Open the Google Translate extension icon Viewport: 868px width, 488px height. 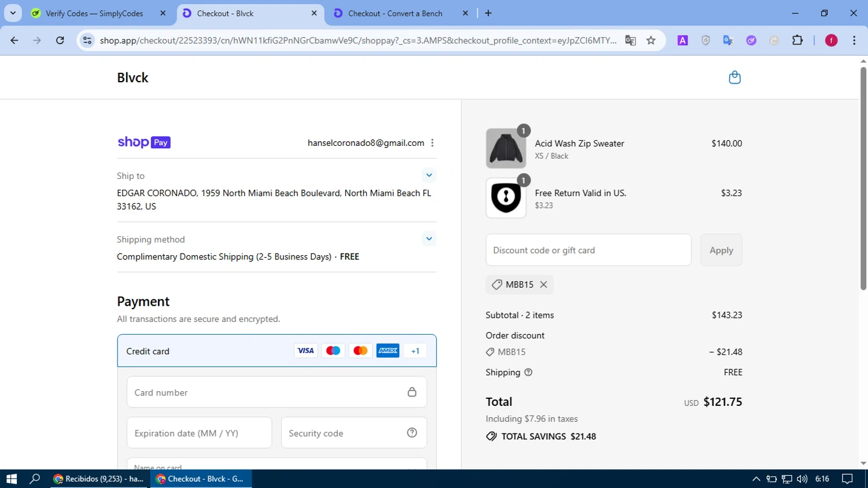click(729, 41)
